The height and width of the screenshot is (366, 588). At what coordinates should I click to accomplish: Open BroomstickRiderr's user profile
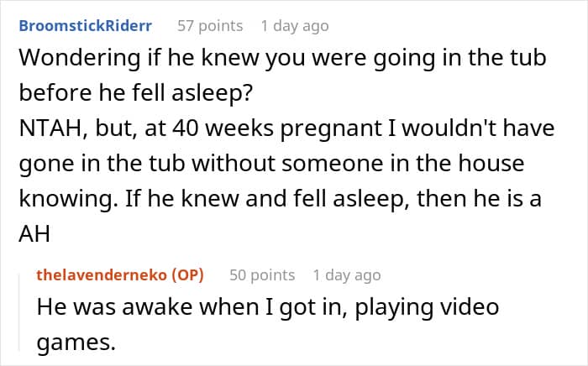coord(85,26)
